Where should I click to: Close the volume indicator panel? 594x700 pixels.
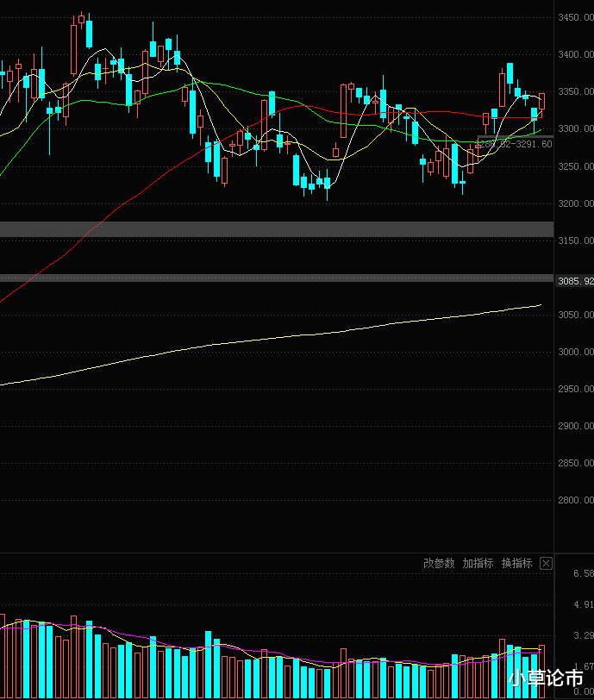(x=546, y=564)
